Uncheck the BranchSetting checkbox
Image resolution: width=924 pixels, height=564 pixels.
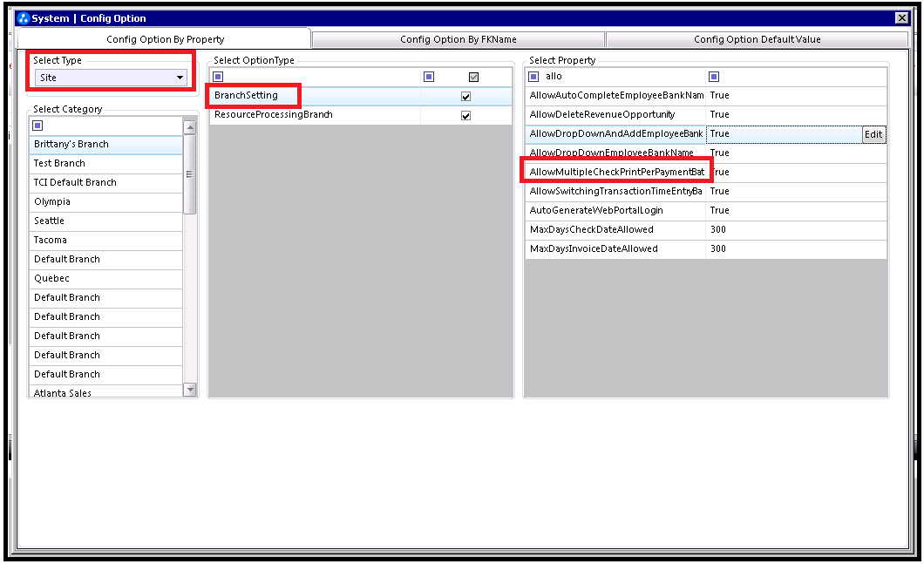pyautogui.click(x=465, y=96)
